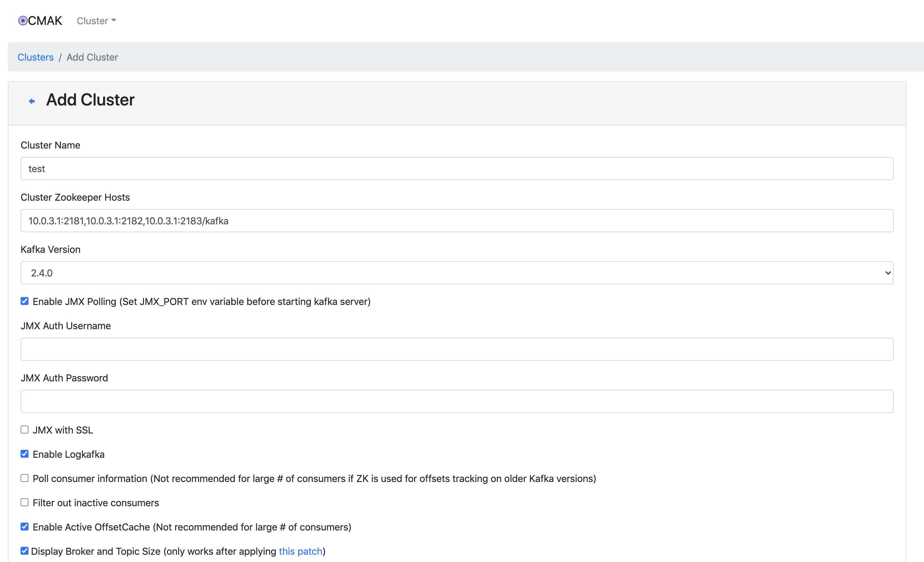Open the Cluster navbar dropdown
This screenshot has width=924, height=562.
pos(96,21)
